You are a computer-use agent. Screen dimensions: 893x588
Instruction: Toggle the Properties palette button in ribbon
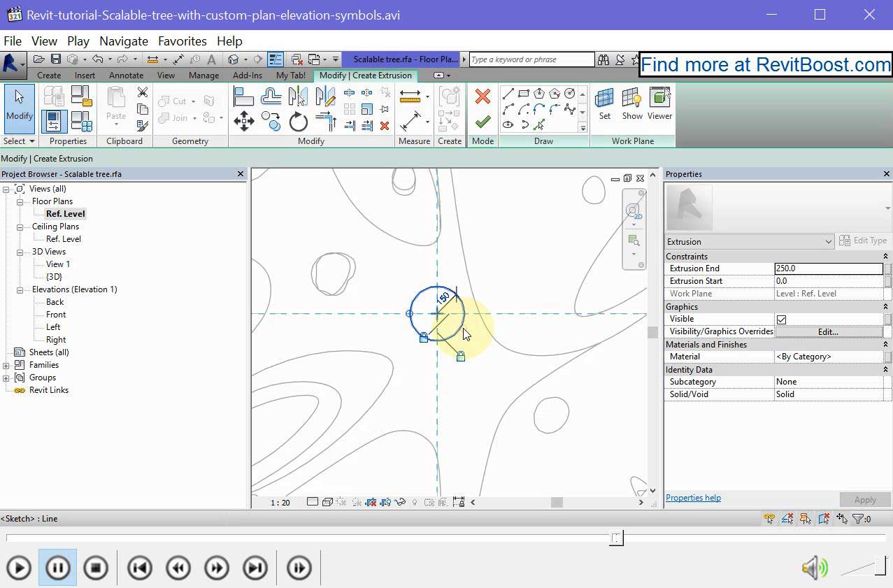(x=54, y=122)
